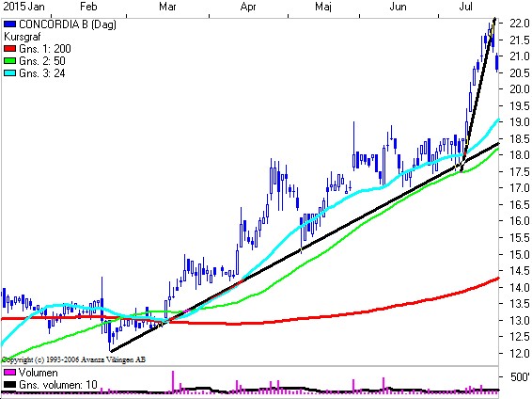The height and width of the screenshot is (399, 532).
Task: Click the blue CONCORDIA B legend swatch
Action: coord(9,24)
